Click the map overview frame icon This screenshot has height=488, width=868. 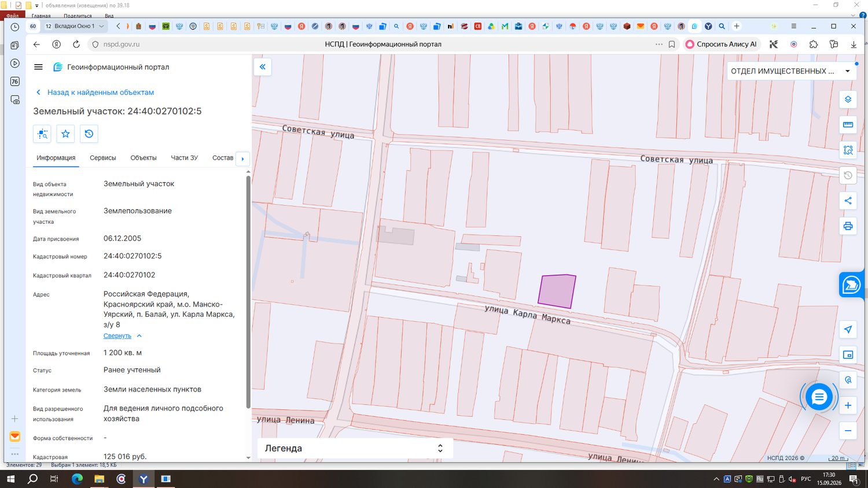click(848, 355)
